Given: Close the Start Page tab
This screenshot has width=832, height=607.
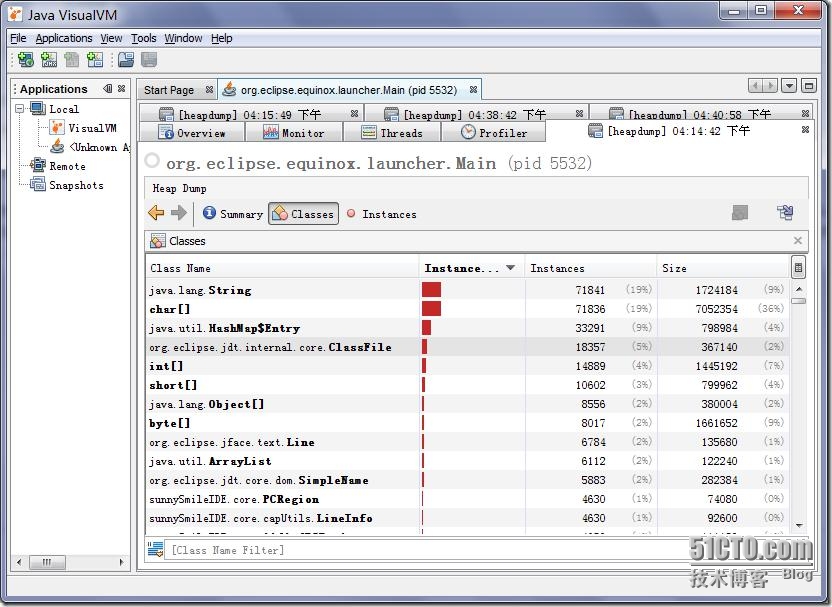Looking at the screenshot, I should (210, 90).
